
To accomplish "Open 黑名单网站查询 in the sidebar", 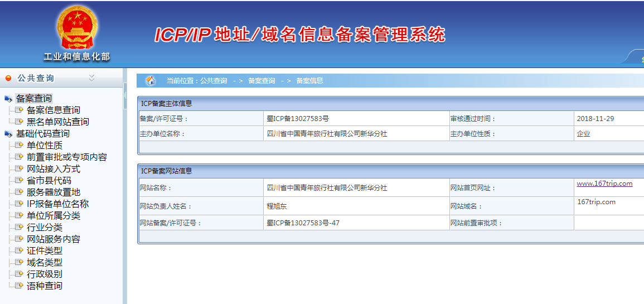I will pyautogui.click(x=58, y=122).
